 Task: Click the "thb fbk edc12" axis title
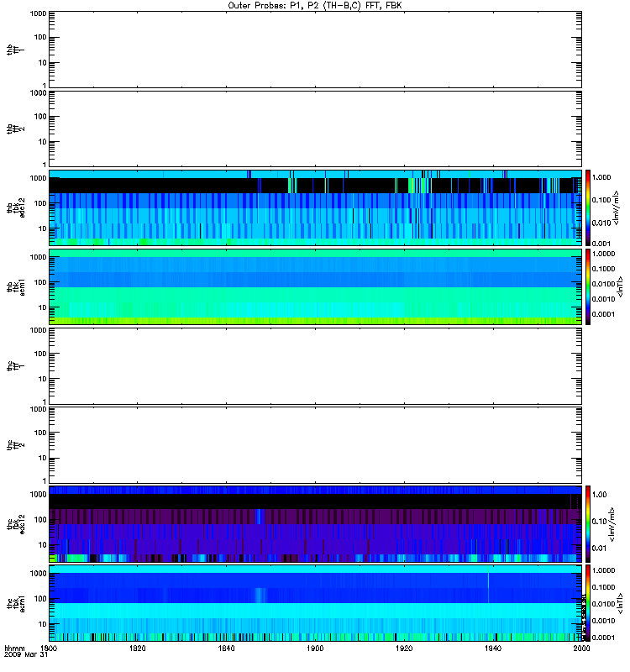point(15,207)
